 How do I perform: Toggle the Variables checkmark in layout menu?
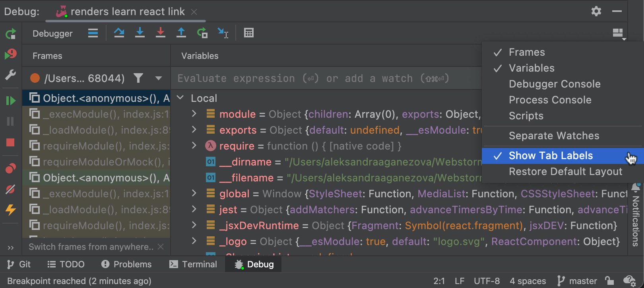click(x=531, y=68)
